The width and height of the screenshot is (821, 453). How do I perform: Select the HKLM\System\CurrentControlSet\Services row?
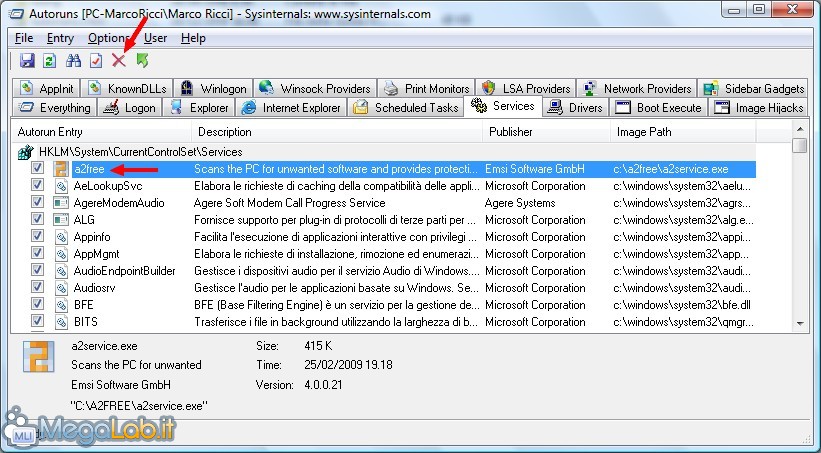click(384, 152)
